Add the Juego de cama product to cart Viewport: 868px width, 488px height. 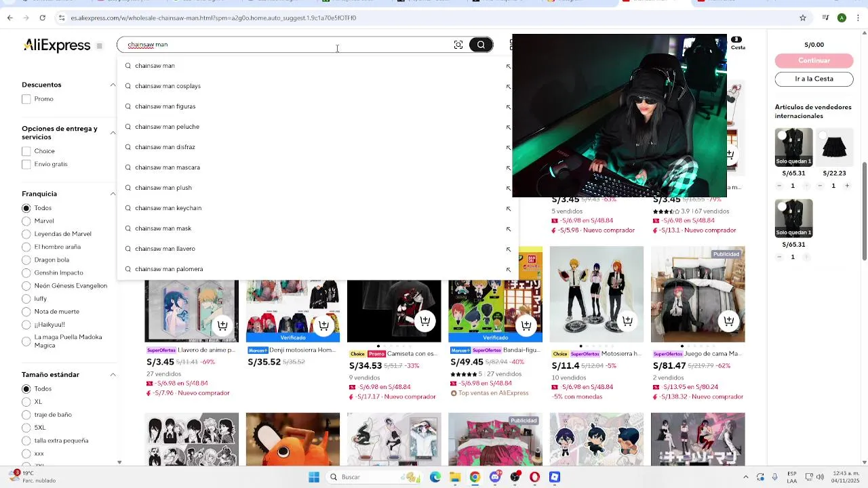click(728, 321)
